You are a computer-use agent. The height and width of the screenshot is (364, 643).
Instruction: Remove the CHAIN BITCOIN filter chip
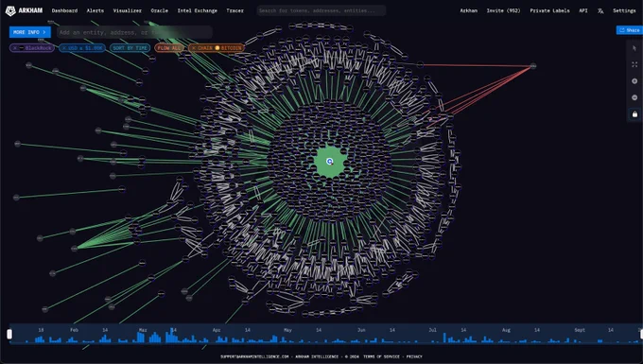(194, 48)
